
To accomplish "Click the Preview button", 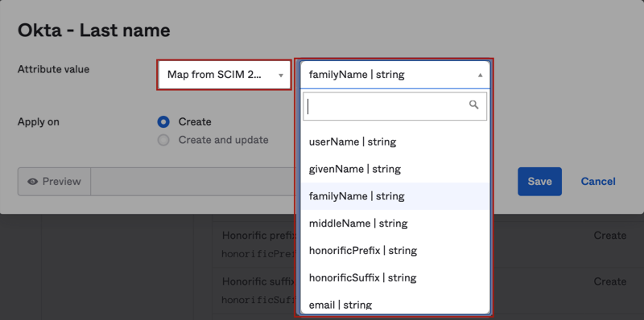I will (x=54, y=182).
